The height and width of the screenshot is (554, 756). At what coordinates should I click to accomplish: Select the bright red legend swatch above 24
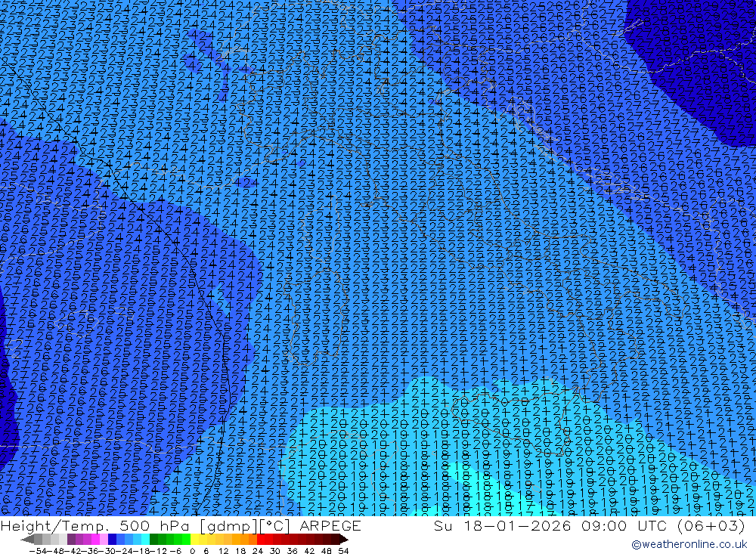coord(261,539)
